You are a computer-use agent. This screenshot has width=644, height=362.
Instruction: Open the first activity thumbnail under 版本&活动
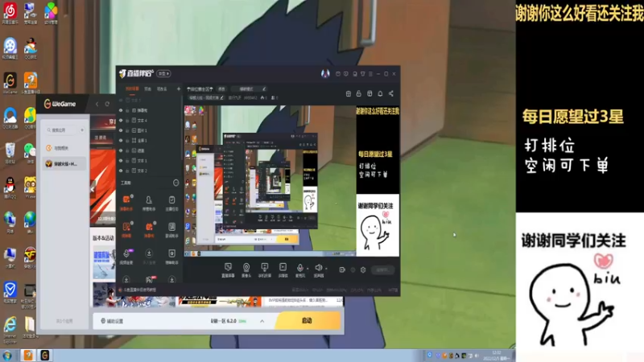tap(104, 263)
